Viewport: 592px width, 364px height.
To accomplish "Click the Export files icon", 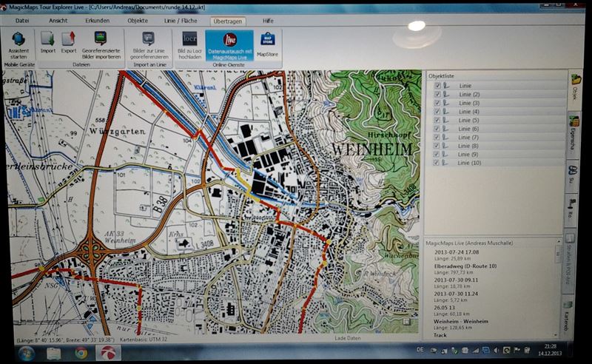I will pos(69,42).
